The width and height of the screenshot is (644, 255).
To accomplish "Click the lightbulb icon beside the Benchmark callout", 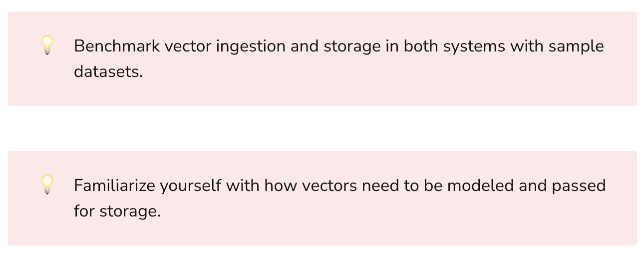I will point(47,45).
